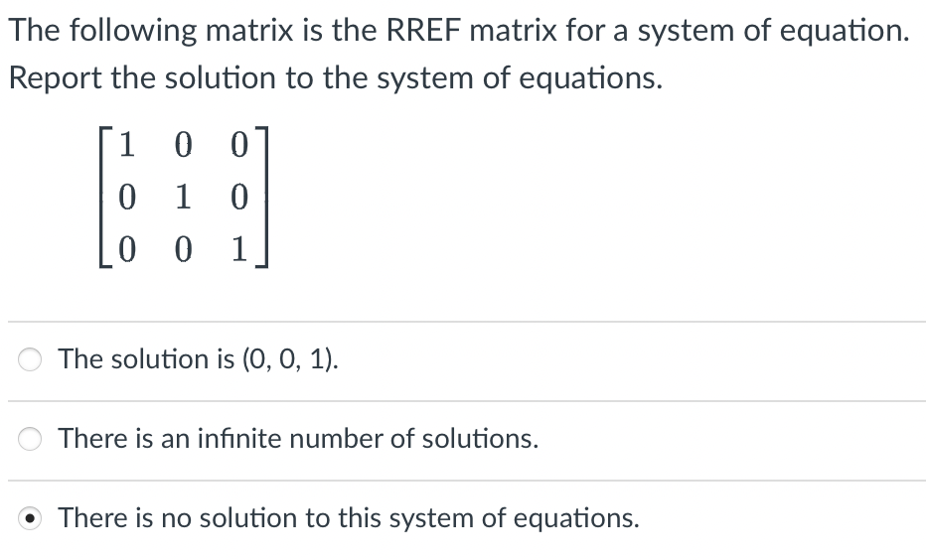Viewport: 926px width, 560px height.
Task: Click the middle 0 of the matrix's first row
Action: [x=183, y=145]
